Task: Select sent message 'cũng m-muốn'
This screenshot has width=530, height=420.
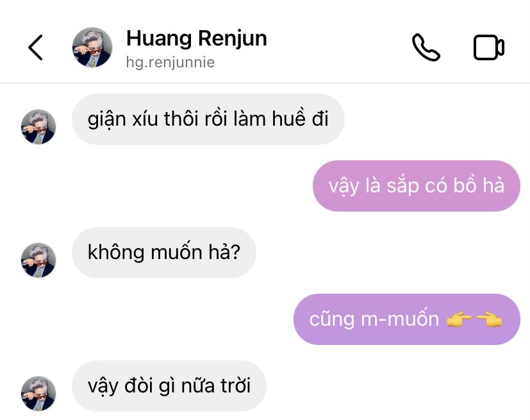Action: tap(407, 319)
